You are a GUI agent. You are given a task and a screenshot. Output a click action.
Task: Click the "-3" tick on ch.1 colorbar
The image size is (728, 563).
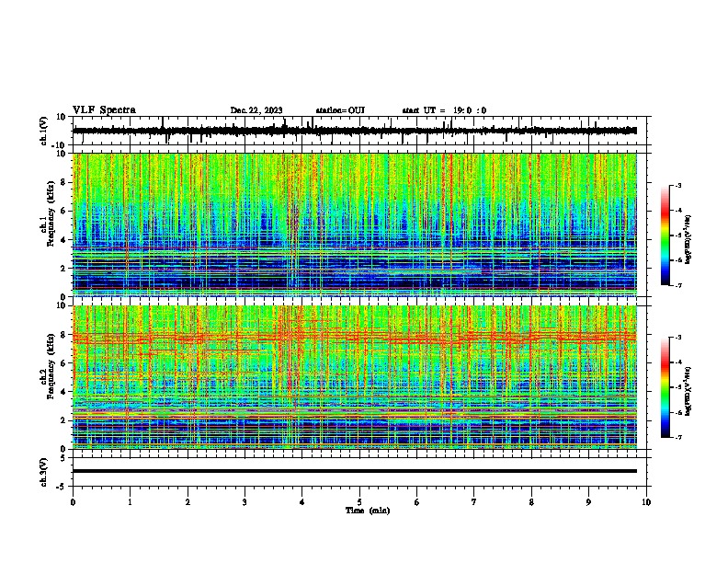[x=678, y=186]
